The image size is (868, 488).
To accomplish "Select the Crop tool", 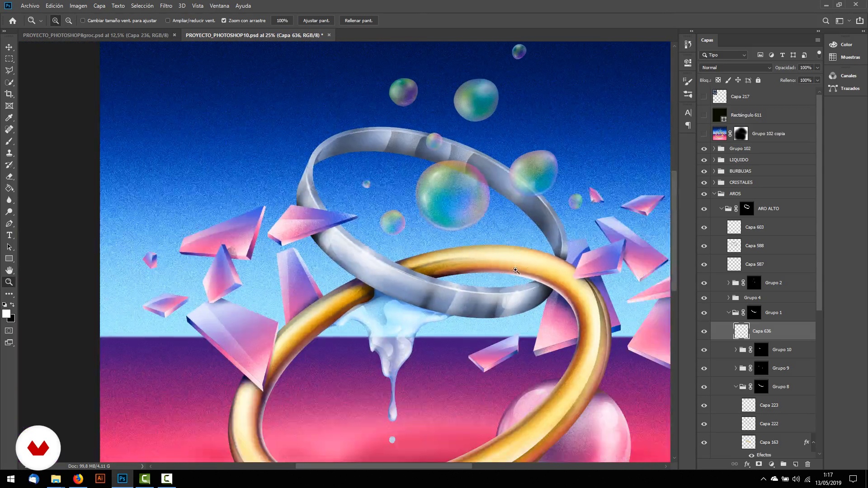I will tap(9, 94).
